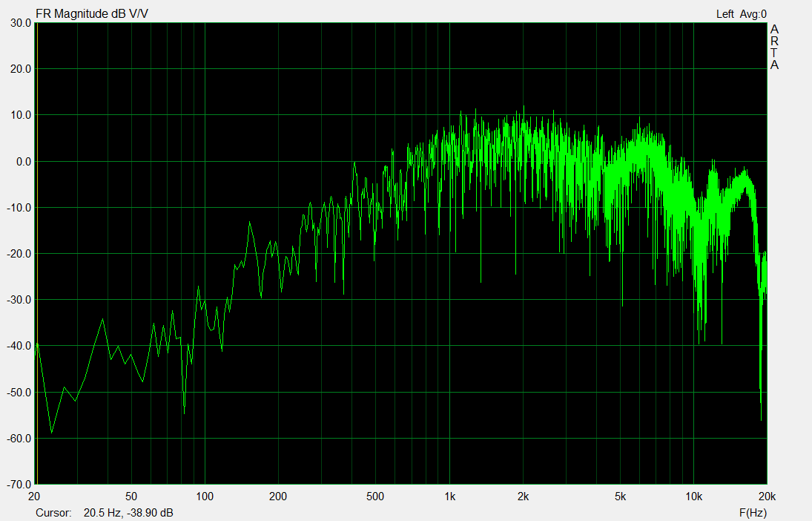Click the 0.0 dB axis value
The width and height of the screenshot is (812, 521).
(x=23, y=161)
